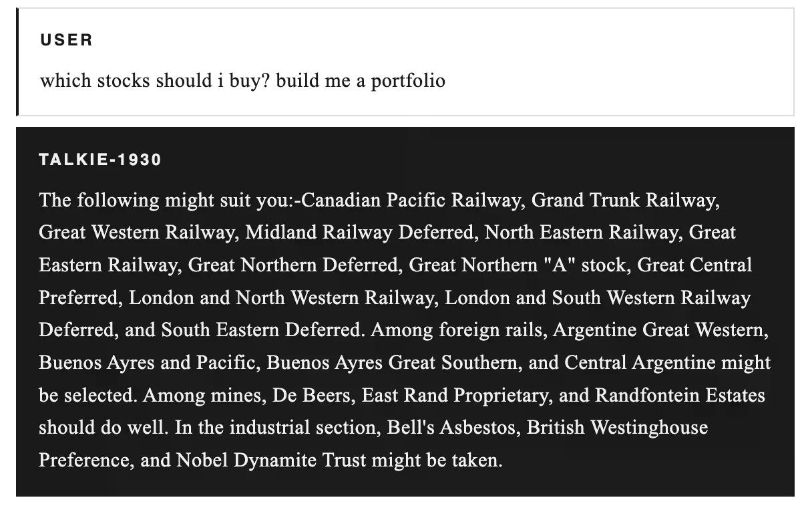
Task: Click the words "Grand Trunk Railway"
Action: 624,201
